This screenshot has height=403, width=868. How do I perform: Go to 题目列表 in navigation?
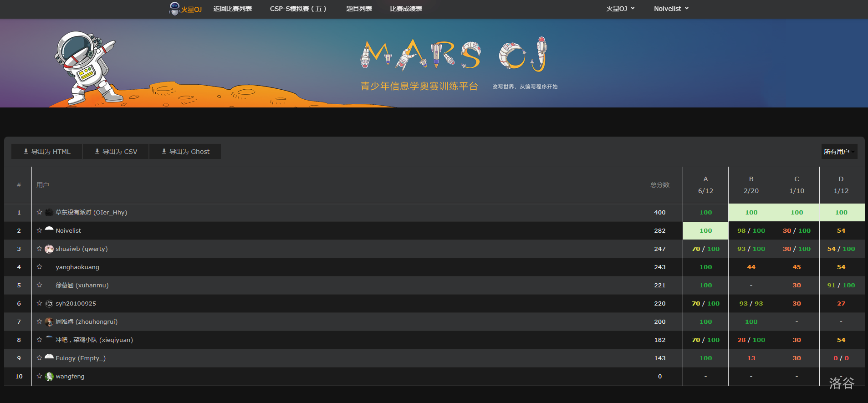coord(359,9)
